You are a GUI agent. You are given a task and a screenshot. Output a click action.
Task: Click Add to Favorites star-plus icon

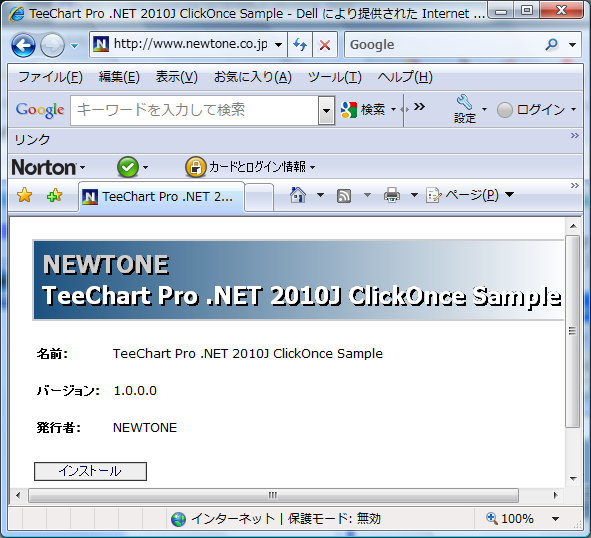[54, 195]
